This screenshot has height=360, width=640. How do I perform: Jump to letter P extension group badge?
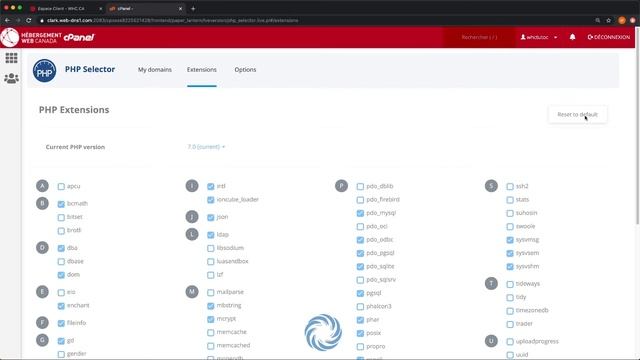341,186
